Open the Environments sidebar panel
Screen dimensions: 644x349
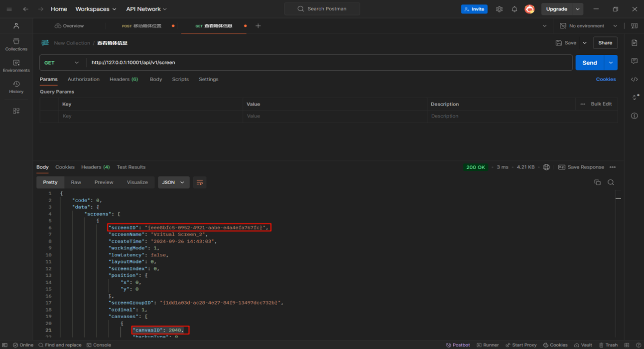coord(16,66)
